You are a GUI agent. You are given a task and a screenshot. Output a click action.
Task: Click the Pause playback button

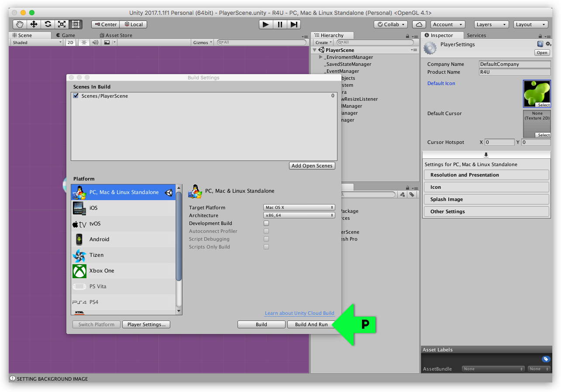tap(280, 24)
